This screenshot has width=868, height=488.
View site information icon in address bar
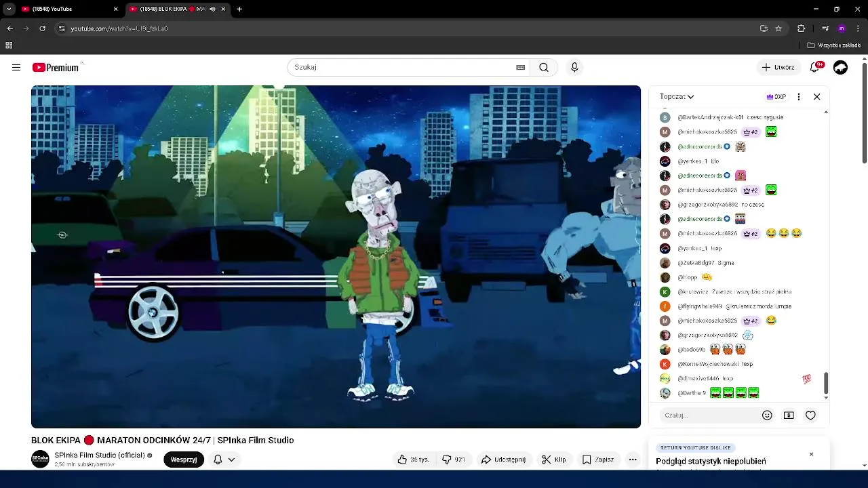click(x=62, y=28)
